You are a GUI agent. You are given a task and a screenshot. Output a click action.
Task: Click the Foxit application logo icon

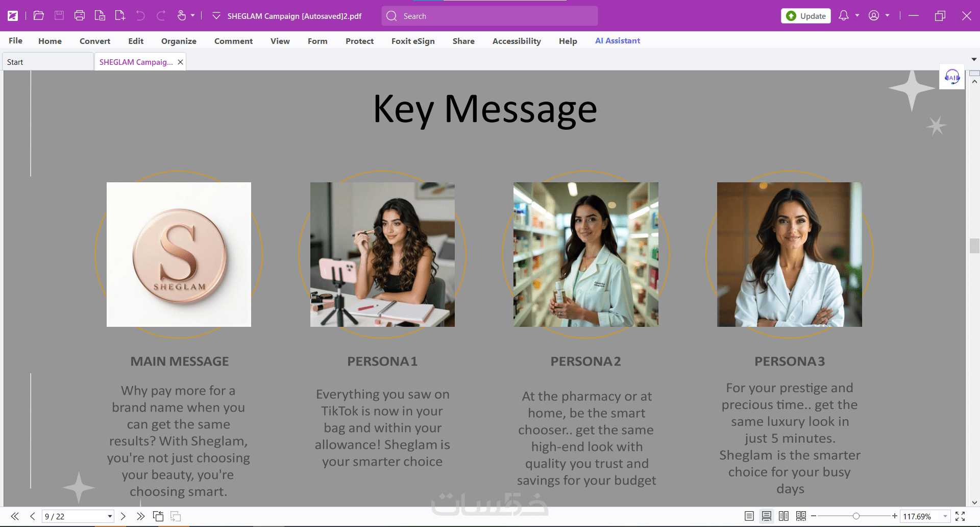[13, 16]
